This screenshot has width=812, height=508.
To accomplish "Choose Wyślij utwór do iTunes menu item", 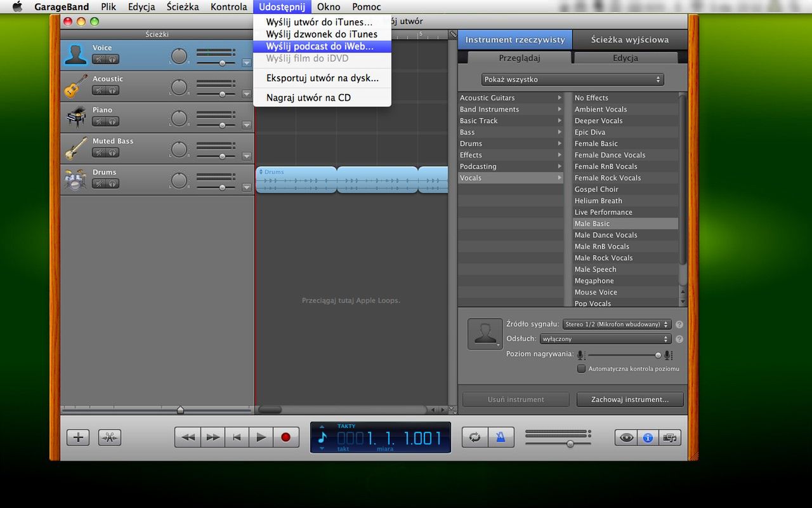I will point(322,22).
